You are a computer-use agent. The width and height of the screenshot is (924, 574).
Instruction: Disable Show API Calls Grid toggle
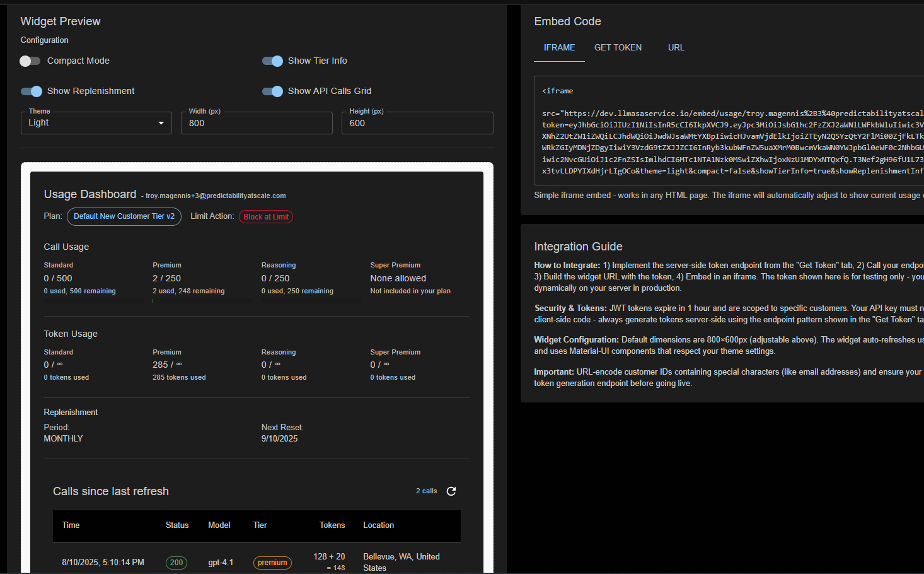pyautogui.click(x=272, y=91)
